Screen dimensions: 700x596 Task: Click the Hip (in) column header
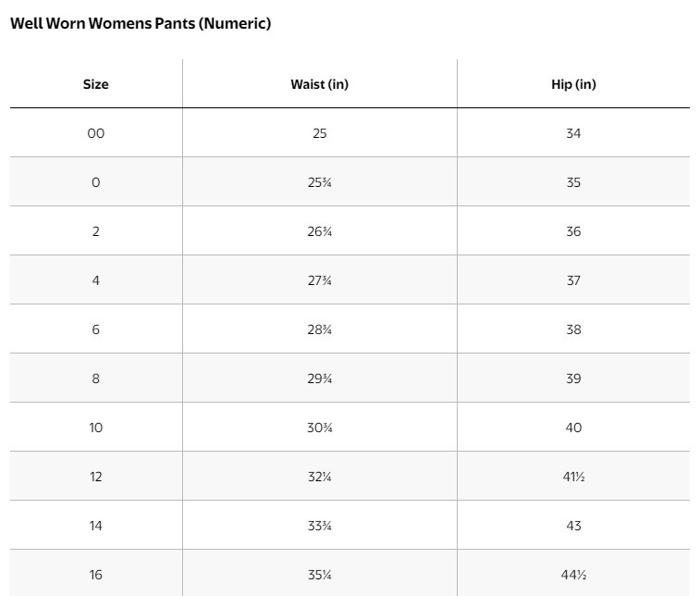(x=573, y=84)
